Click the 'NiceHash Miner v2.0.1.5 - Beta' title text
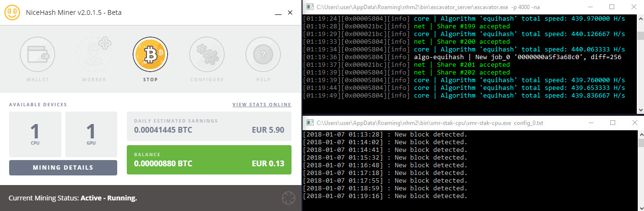 coord(73,12)
